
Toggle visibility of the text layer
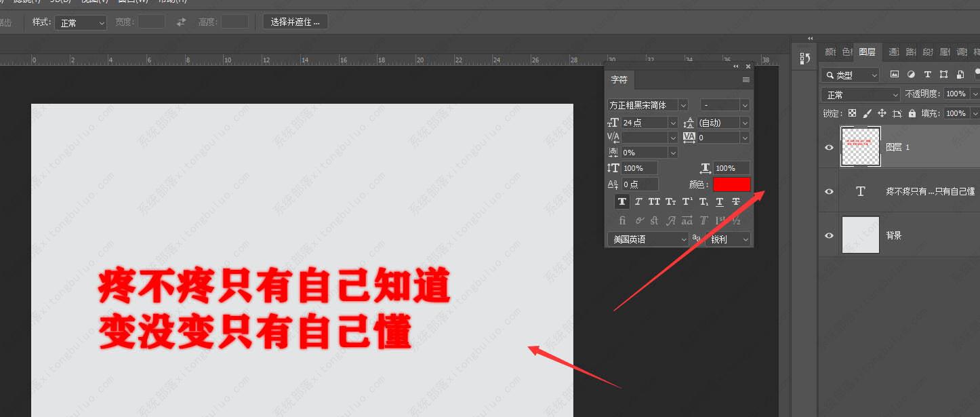coord(829,191)
